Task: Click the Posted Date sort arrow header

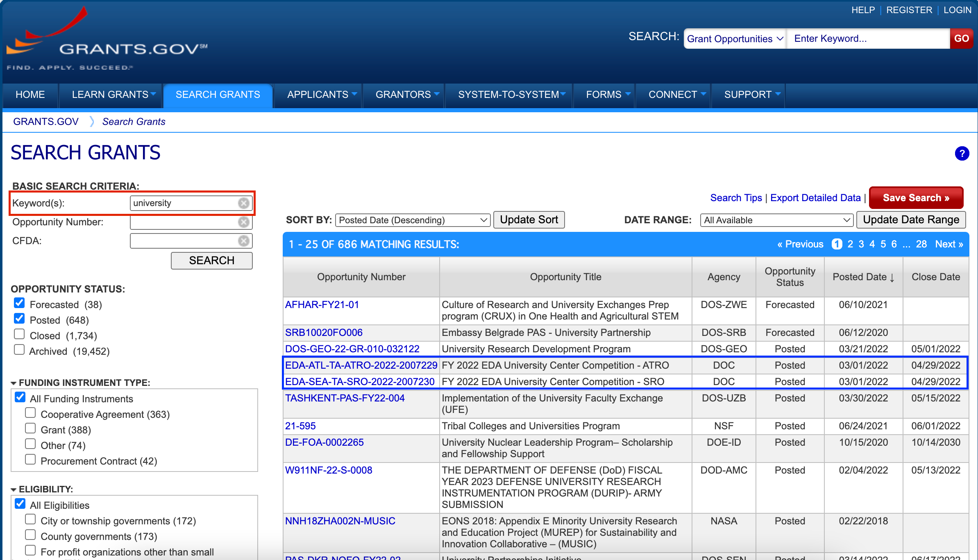Action: tap(863, 277)
